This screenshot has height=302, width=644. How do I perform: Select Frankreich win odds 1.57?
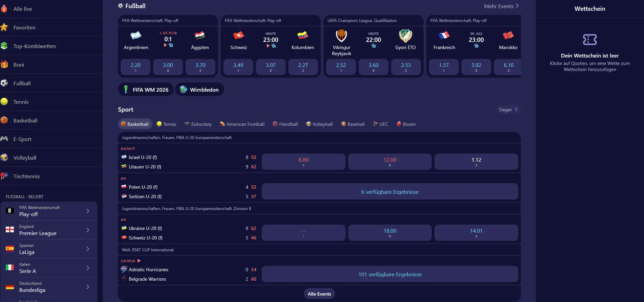[x=444, y=67]
